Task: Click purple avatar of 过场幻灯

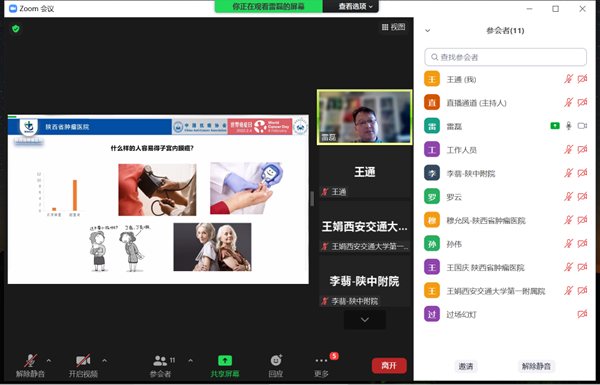Action: 432,314
